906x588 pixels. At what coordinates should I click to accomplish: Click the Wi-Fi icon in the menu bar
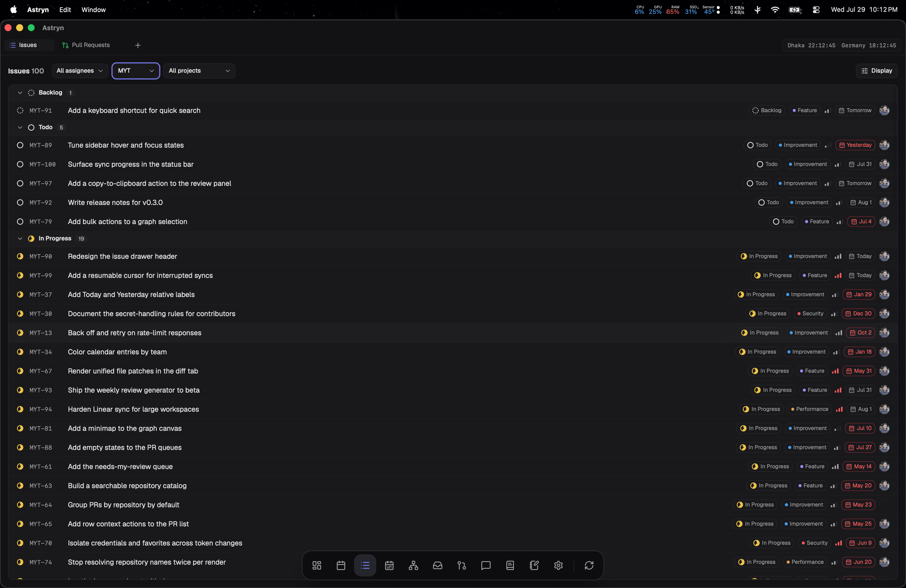click(x=775, y=10)
